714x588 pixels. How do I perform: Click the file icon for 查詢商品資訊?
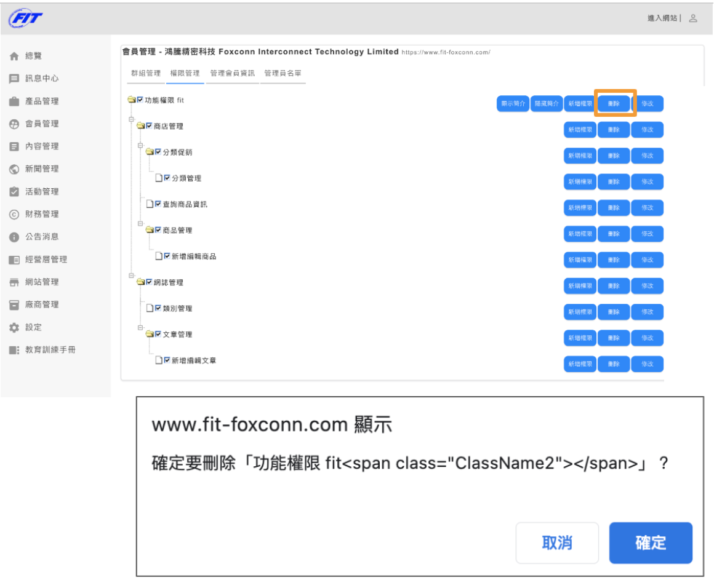[x=150, y=204]
